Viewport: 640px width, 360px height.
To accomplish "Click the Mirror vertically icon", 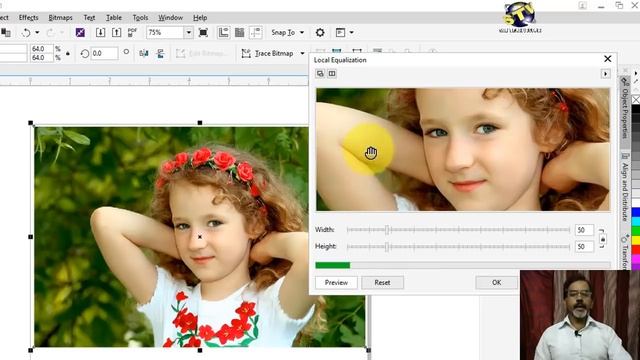I will click(160, 53).
